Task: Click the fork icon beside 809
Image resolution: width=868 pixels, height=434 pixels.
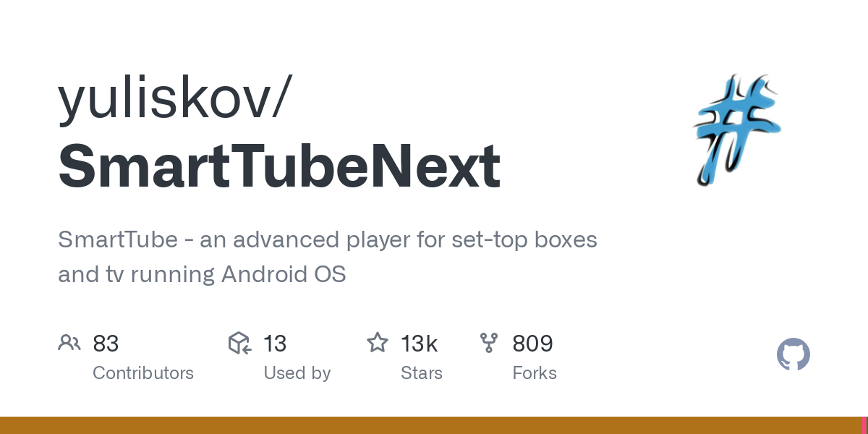Action: click(489, 342)
